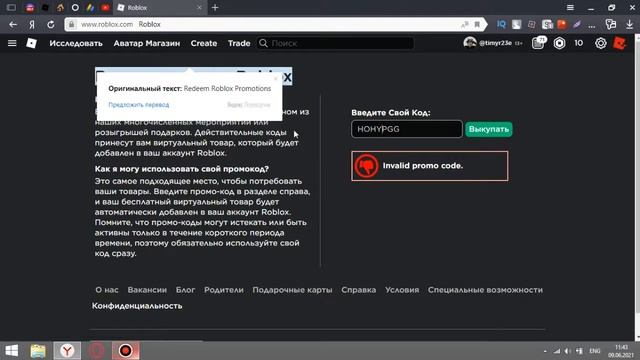Click the ENG language indicator
640x360 pixels.
[x=595, y=351]
